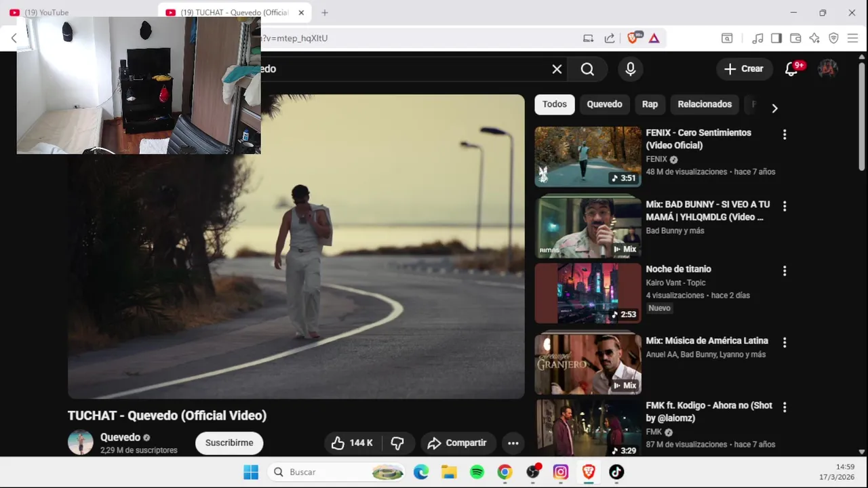
Task: Open OBS Studio from taskbar
Action: click(x=533, y=472)
